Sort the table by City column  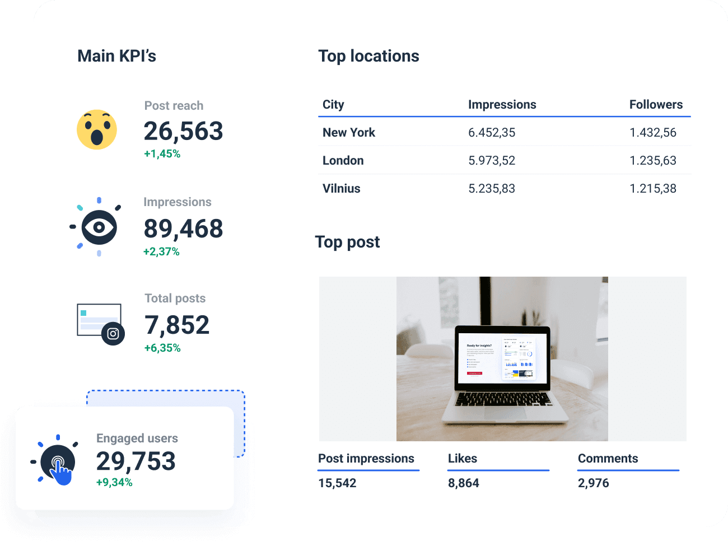[x=333, y=104]
